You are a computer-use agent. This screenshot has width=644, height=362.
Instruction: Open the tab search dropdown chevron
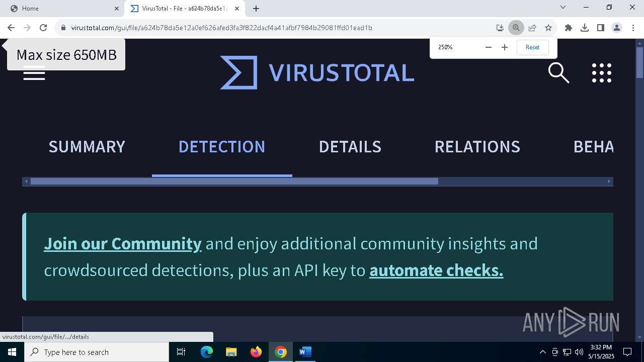pyautogui.click(x=563, y=8)
